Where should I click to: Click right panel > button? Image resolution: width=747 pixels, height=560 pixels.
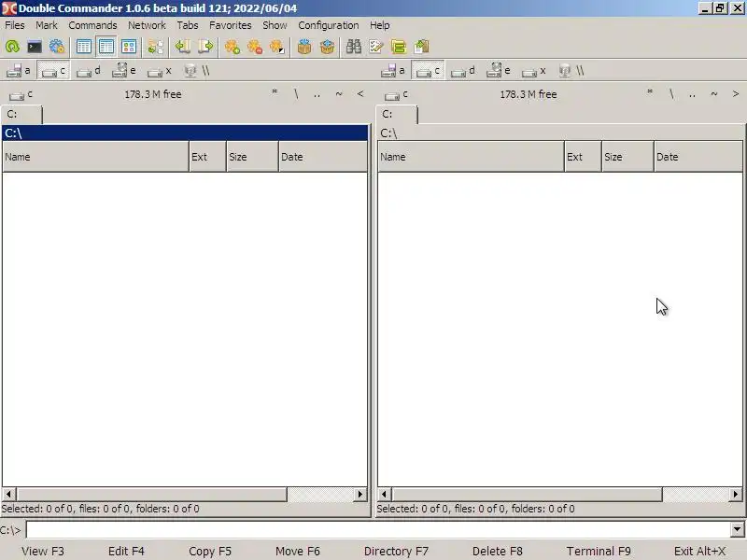coord(736,94)
